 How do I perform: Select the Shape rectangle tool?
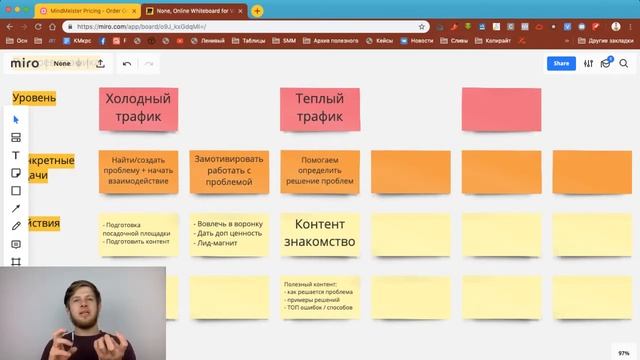point(16,191)
